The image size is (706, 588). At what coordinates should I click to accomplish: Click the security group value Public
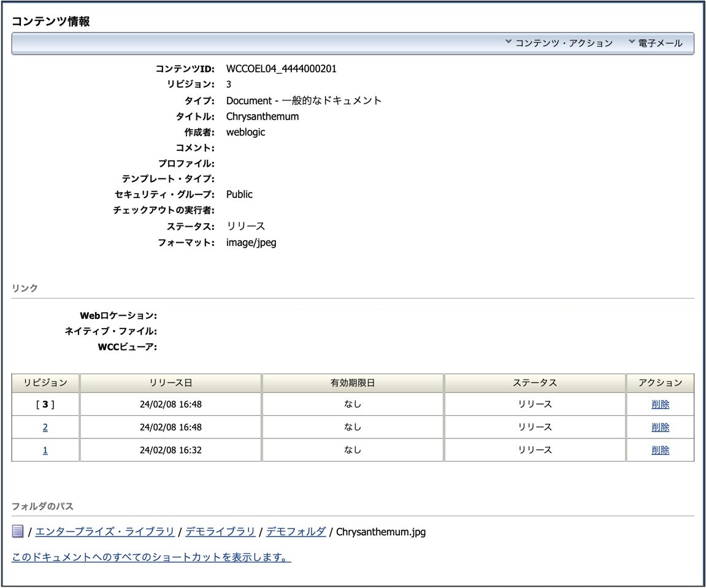pyautogui.click(x=239, y=194)
